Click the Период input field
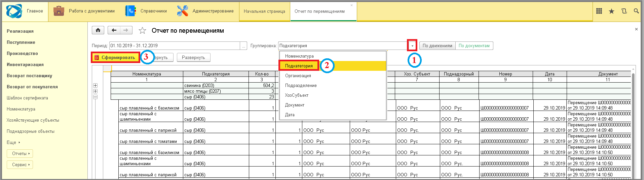644x180 pixels. click(175, 46)
